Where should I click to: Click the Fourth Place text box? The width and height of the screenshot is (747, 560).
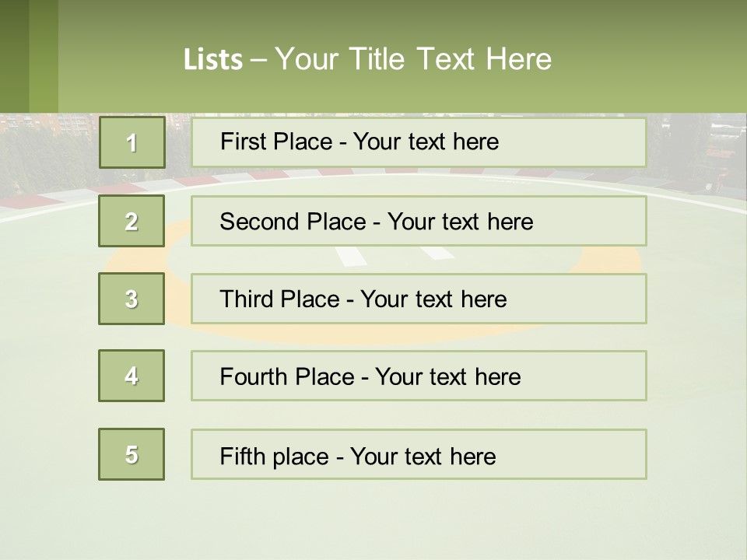point(419,376)
